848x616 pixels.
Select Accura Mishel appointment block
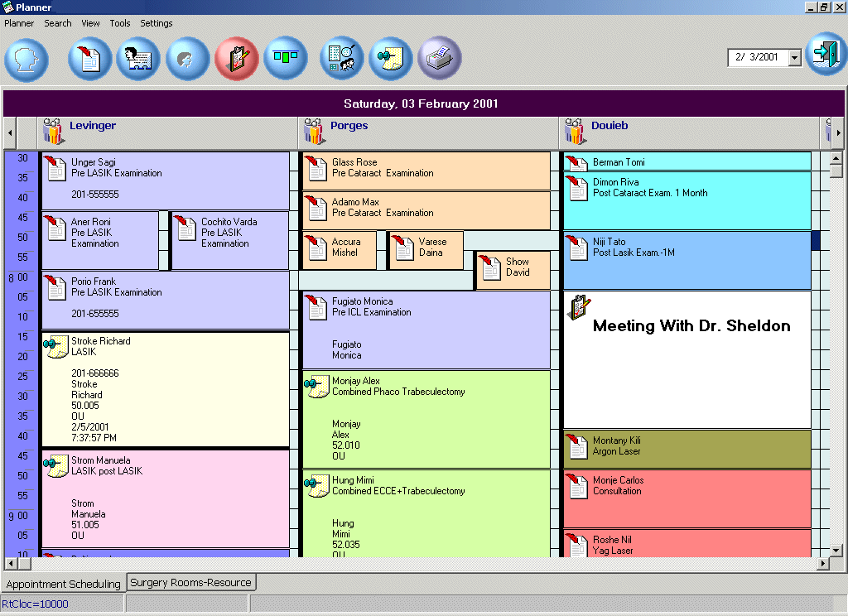pos(340,250)
